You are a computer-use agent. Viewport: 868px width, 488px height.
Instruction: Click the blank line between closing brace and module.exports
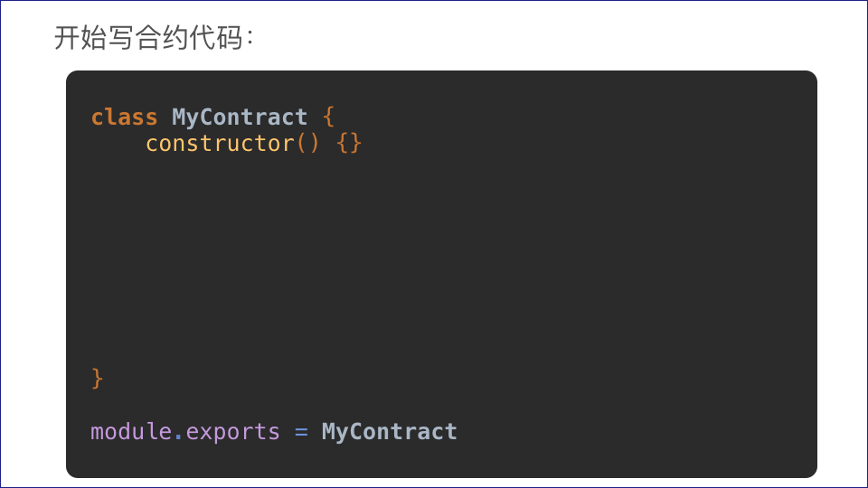pos(271,405)
